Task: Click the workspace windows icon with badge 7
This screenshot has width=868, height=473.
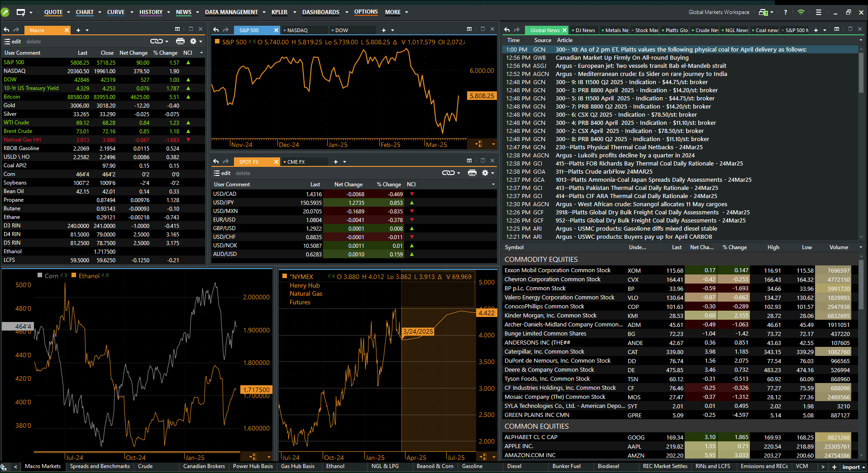Action: [x=763, y=12]
